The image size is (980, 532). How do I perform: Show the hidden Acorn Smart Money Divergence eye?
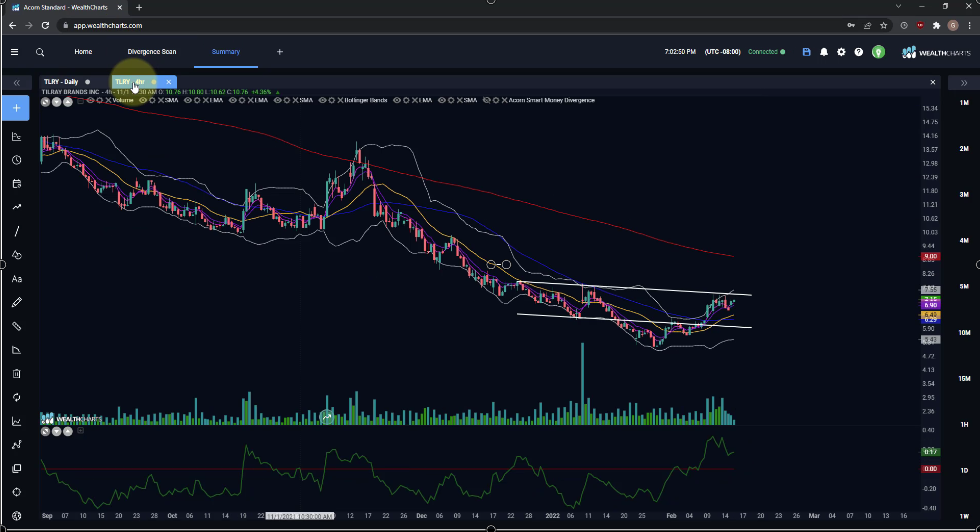point(486,100)
